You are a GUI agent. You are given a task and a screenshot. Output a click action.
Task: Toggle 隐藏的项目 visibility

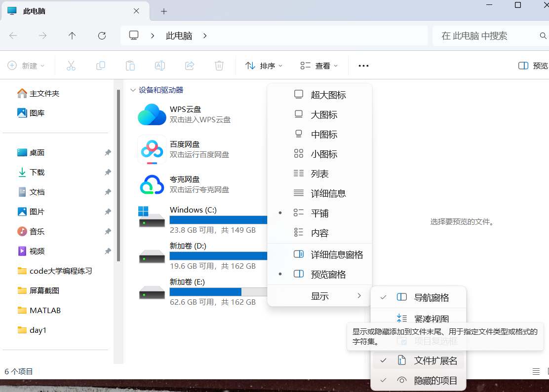coord(418,380)
